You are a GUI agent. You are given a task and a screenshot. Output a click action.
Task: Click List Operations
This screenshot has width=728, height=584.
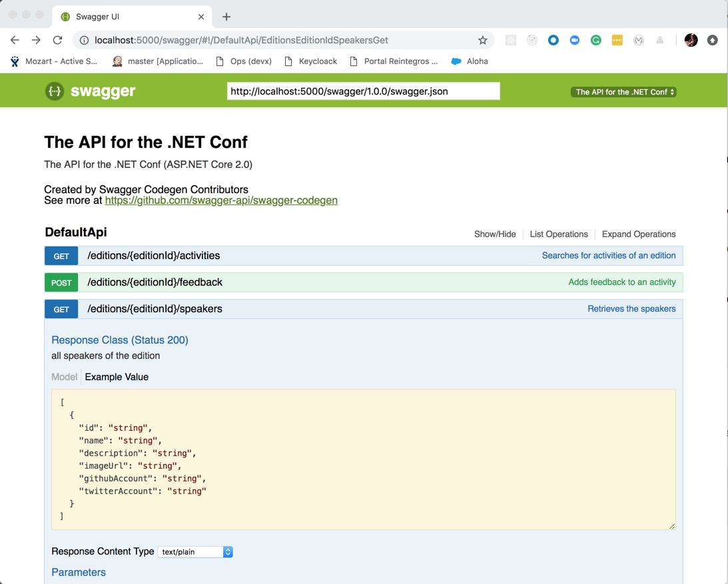click(559, 234)
